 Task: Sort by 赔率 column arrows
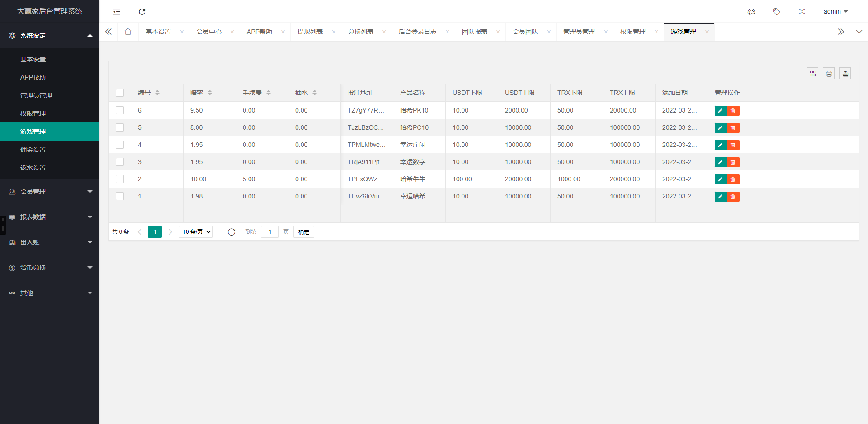pos(210,93)
